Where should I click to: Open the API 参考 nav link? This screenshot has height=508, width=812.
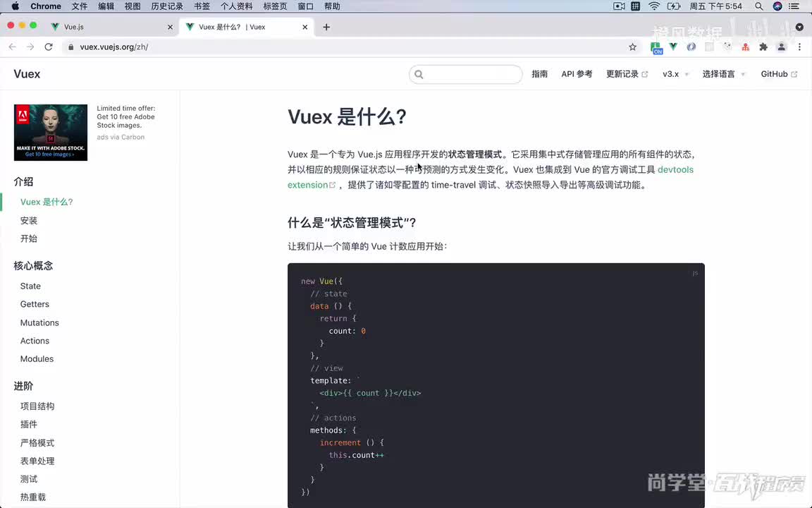[x=577, y=74]
